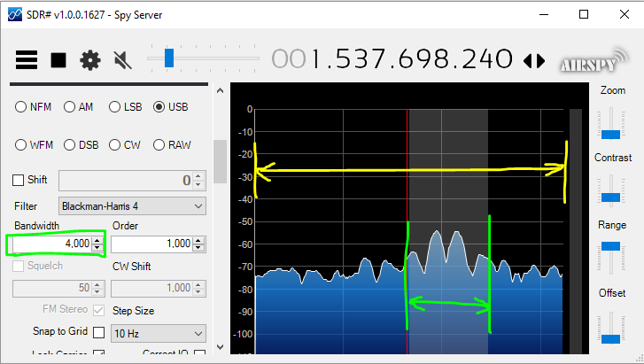This screenshot has height=364, width=644.
Task: Click the frequency tuning arrows icon
Action: pyautogui.click(x=534, y=60)
